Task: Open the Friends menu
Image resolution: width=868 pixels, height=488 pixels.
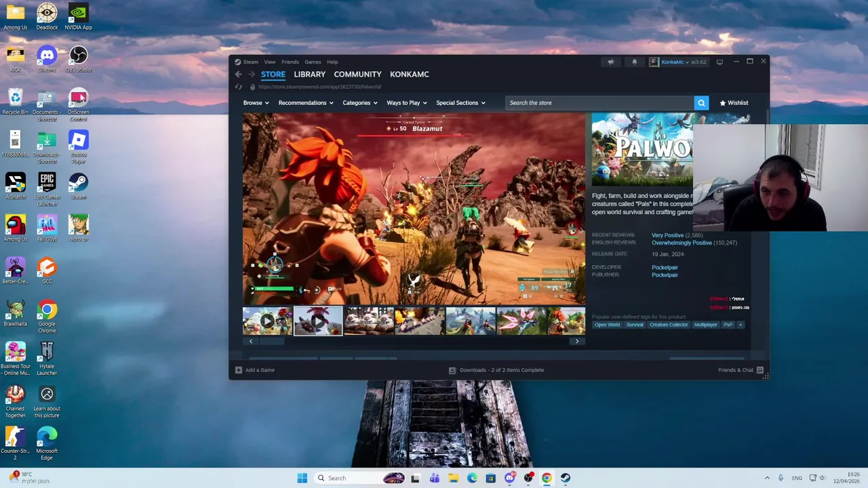Action: 290,62
